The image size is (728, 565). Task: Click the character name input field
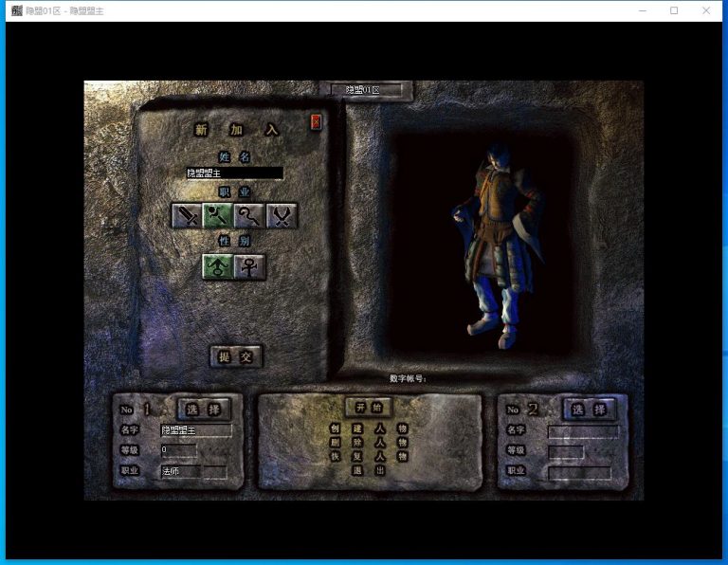[x=234, y=173]
